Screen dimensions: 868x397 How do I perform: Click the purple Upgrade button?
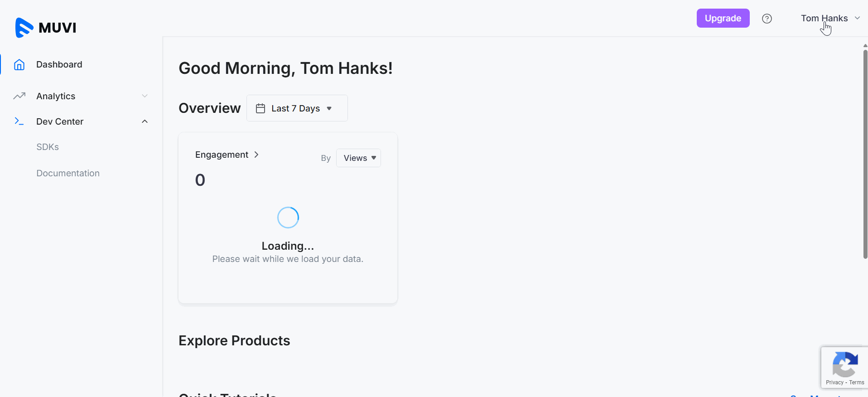click(723, 19)
